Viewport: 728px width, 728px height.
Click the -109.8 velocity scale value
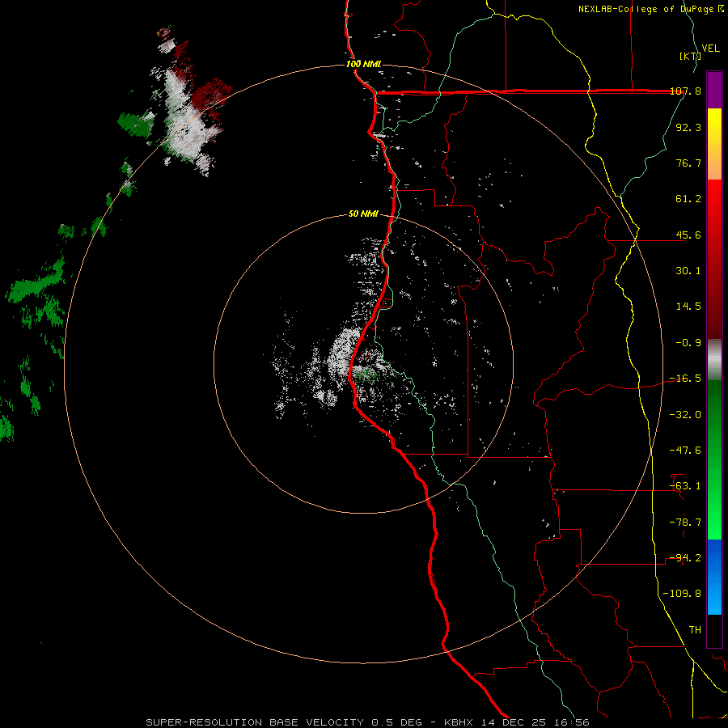point(682,594)
